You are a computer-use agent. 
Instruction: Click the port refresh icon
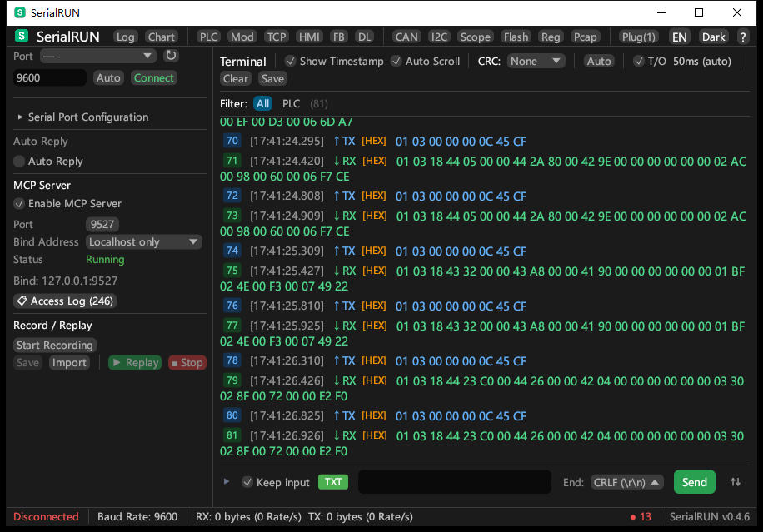[x=171, y=56]
